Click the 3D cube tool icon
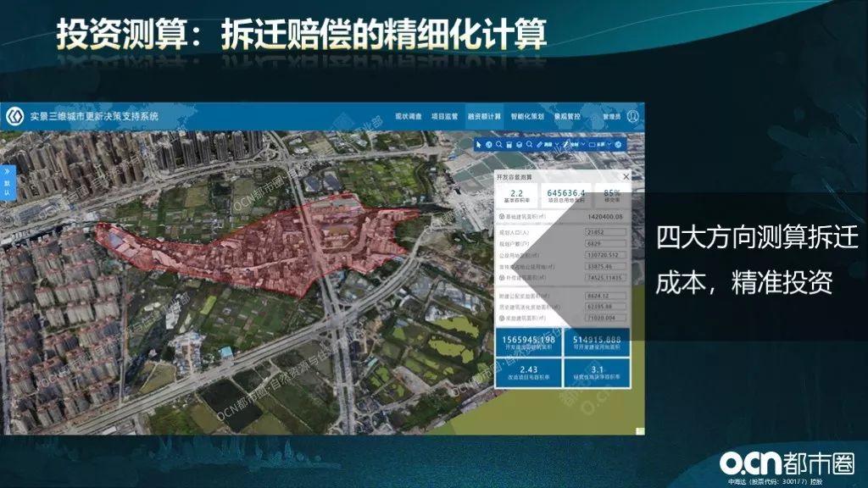Image resolution: width=868 pixels, height=488 pixels. coord(520,144)
